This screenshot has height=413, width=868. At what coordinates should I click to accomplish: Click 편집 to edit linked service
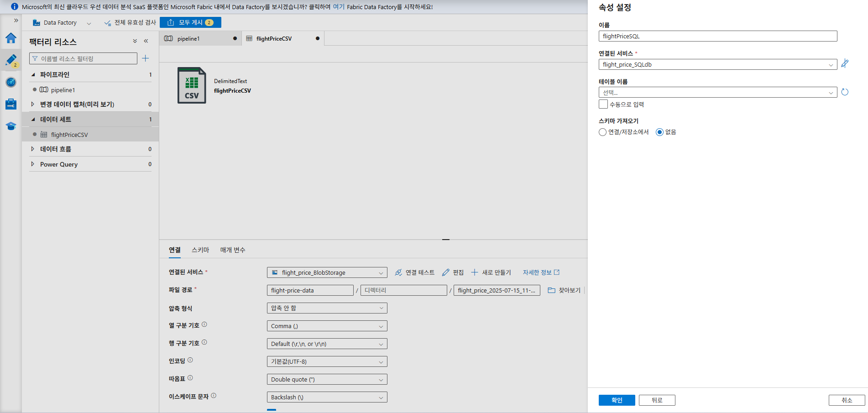tap(453, 272)
